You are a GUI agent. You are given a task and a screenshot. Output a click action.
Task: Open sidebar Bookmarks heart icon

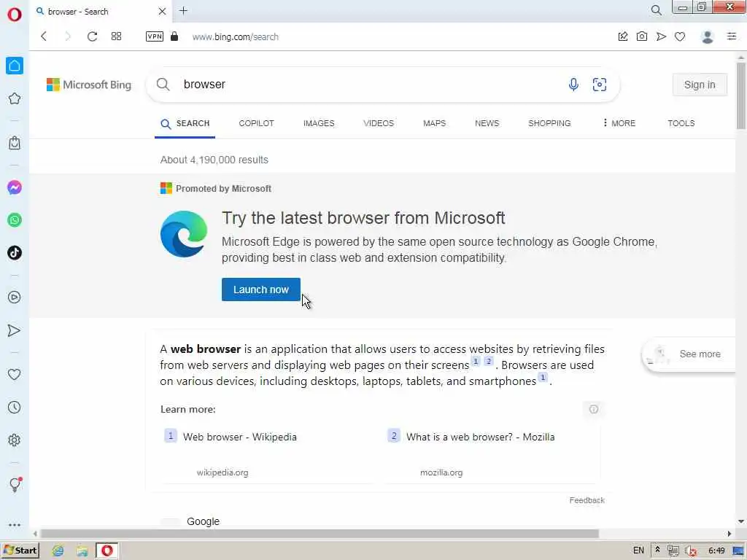pyautogui.click(x=15, y=374)
